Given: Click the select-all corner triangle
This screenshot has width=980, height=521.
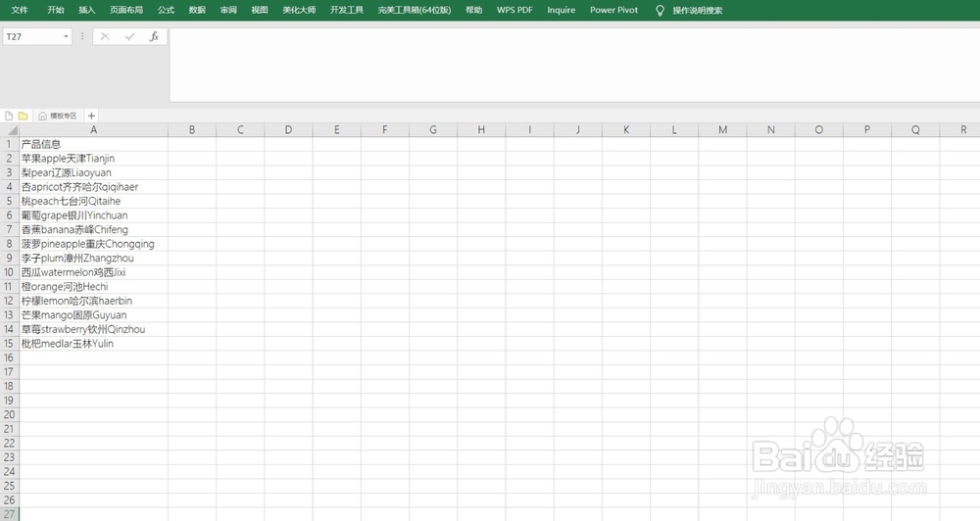Looking at the screenshot, I should (x=12, y=130).
